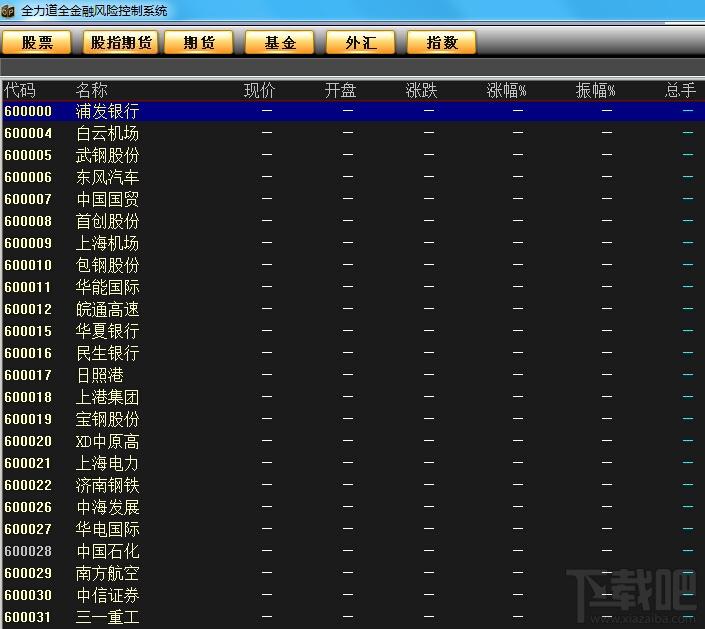Image resolution: width=705 pixels, height=629 pixels.
Task: Click stock code 600022
Action: [28, 486]
